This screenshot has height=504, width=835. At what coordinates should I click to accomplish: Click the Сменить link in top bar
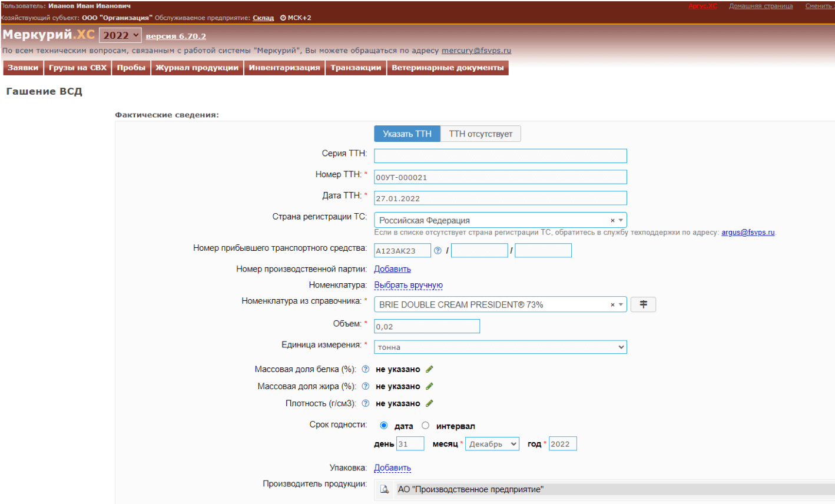819,6
